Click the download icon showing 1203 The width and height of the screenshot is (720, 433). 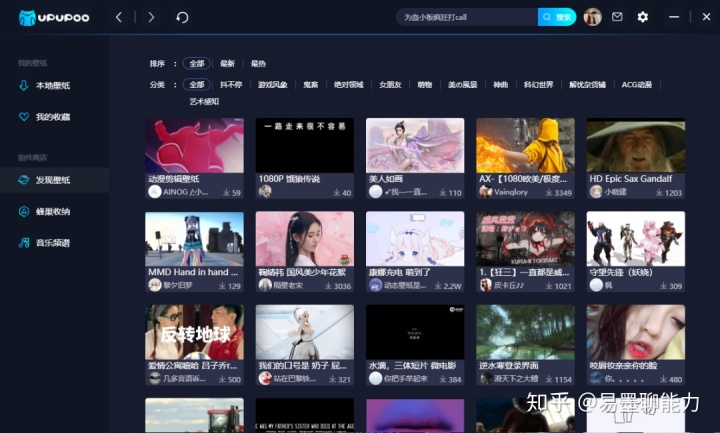[659, 193]
